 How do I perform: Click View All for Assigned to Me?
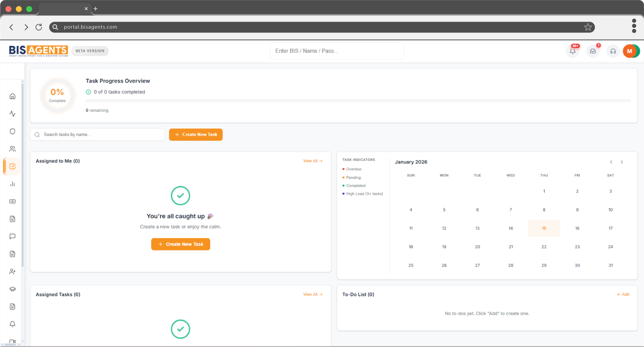click(x=313, y=161)
